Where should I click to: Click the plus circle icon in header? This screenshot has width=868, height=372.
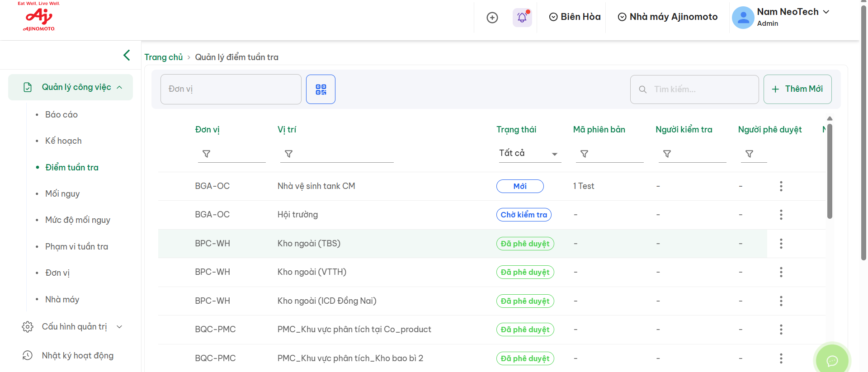pyautogui.click(x=492, y=18)
